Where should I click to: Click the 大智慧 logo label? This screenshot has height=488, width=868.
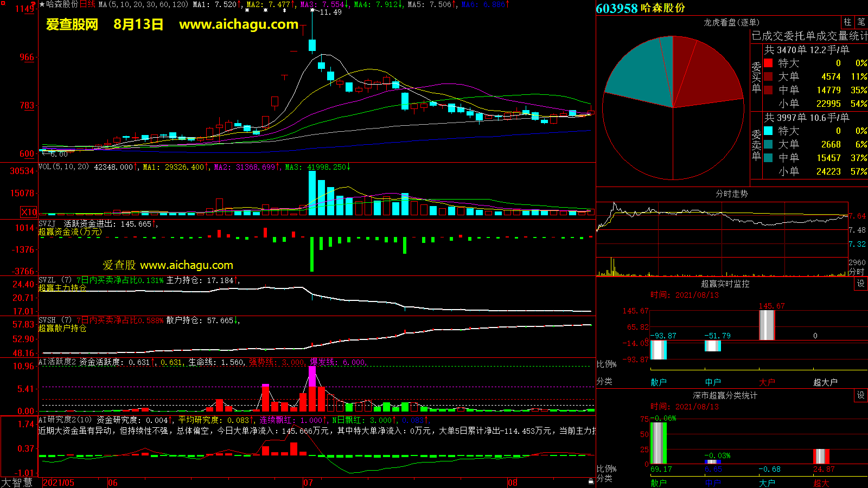(x=17, y=482)
